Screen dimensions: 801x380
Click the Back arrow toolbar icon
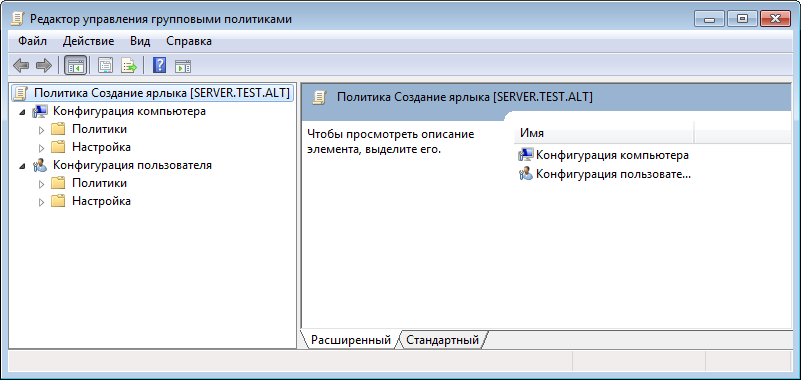21,65
